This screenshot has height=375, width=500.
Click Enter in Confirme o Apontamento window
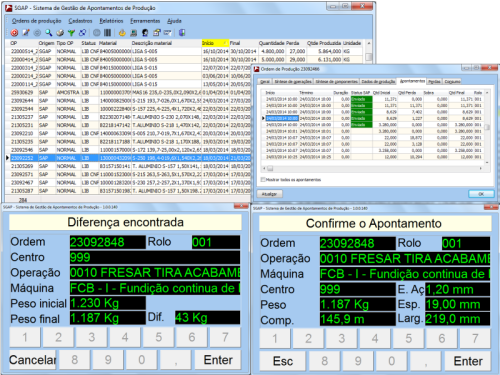coord(468,361)
